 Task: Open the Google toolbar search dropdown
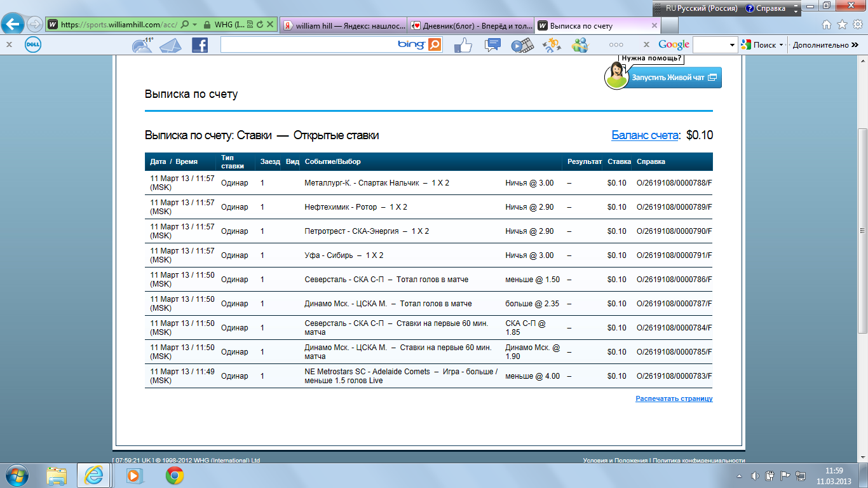[x=733, y=45]
